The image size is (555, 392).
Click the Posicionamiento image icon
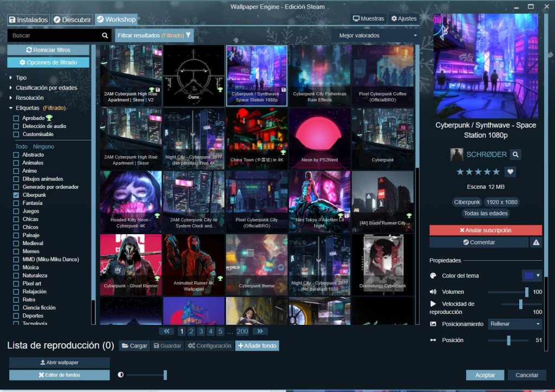coord(433,324)
